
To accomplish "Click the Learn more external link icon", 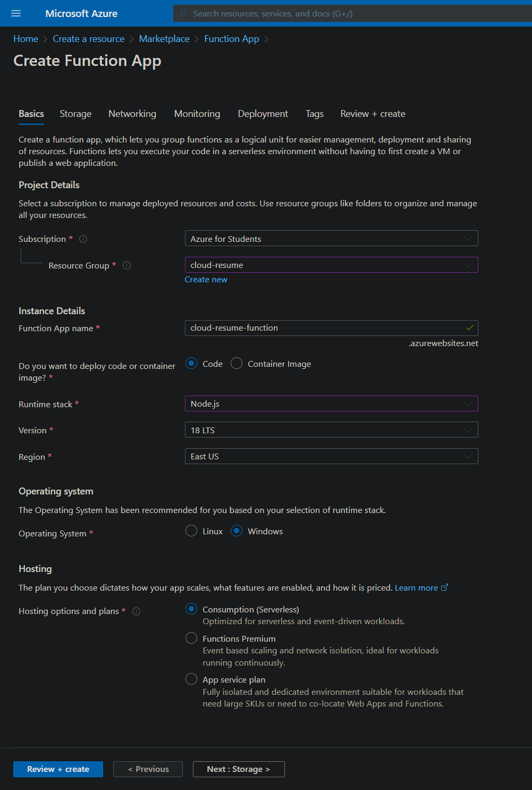I will click(x=445, y=587).
